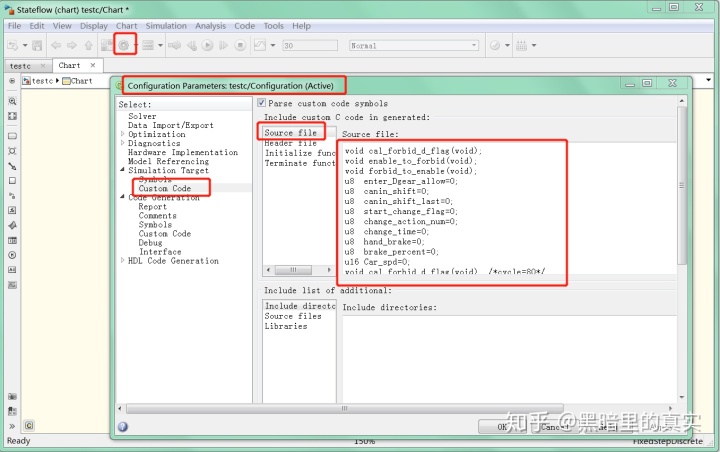Run the simulation with the play icon

coord(208,45)
